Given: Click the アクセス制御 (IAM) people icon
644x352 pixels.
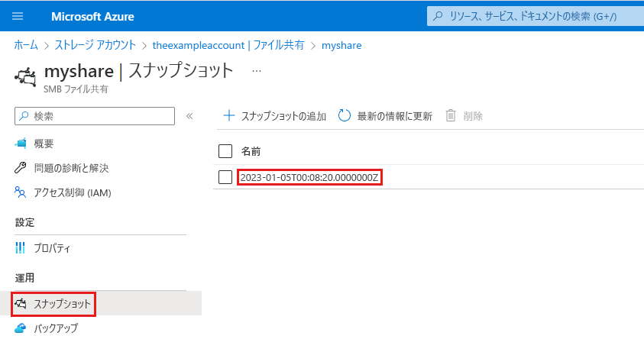Looking at the screenshot, I should tap(21, 192).
